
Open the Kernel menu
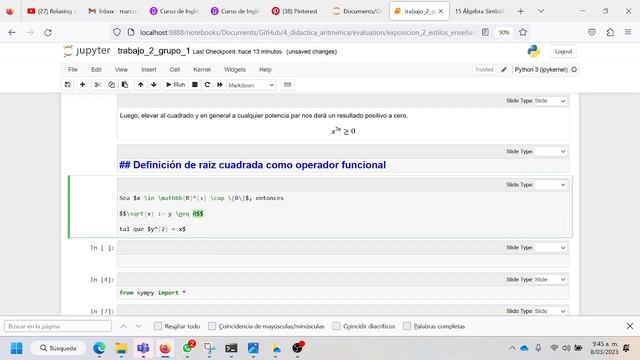[202, 69]
